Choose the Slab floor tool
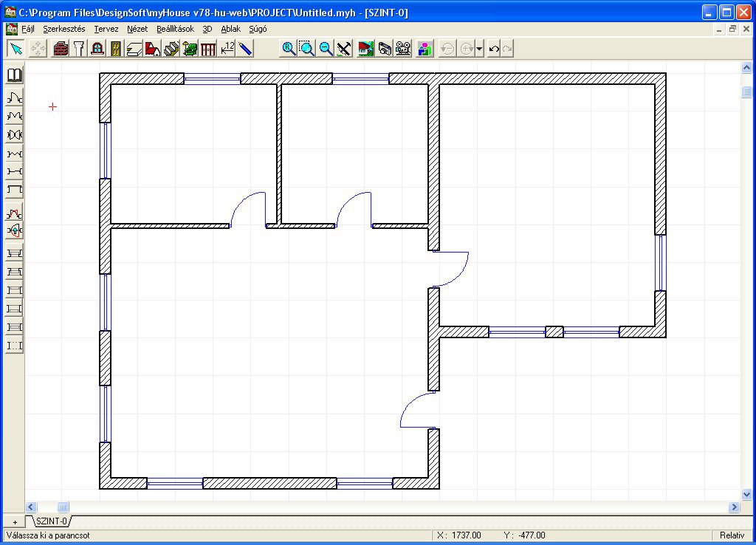 coord(134,49)
